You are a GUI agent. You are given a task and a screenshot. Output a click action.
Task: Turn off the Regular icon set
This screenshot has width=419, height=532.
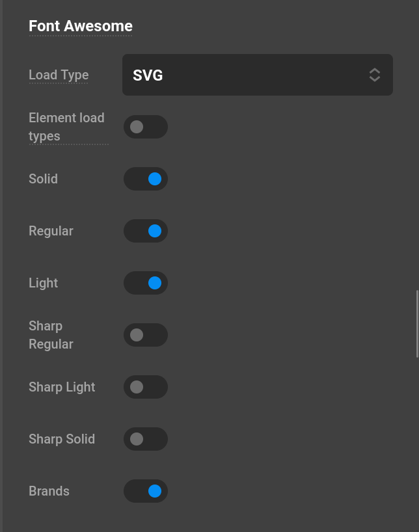(146, 231)
